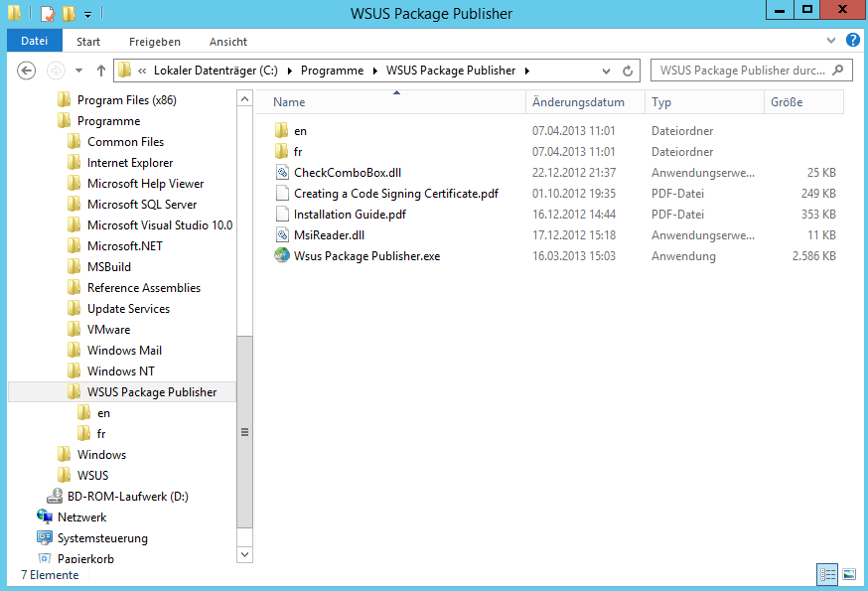Open the Freigeben ribbon tab
Screen dimensions: 868x591
pos(155,42)
